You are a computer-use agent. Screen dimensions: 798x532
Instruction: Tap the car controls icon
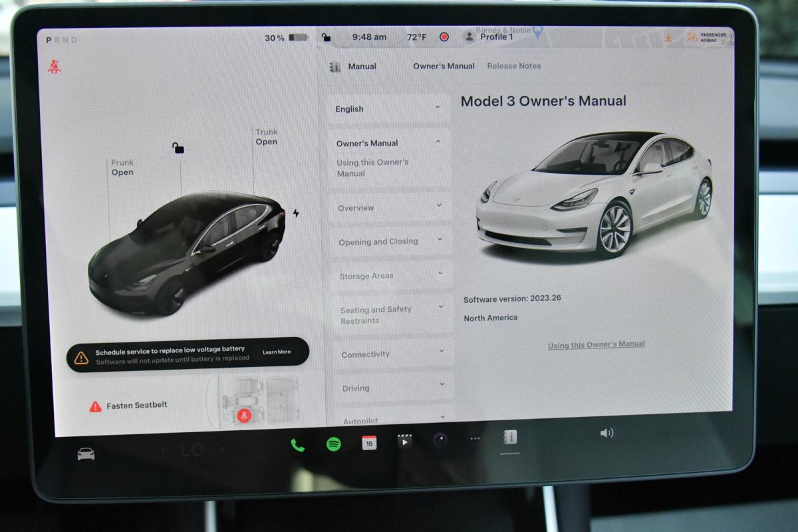click(x=86, y=454)
